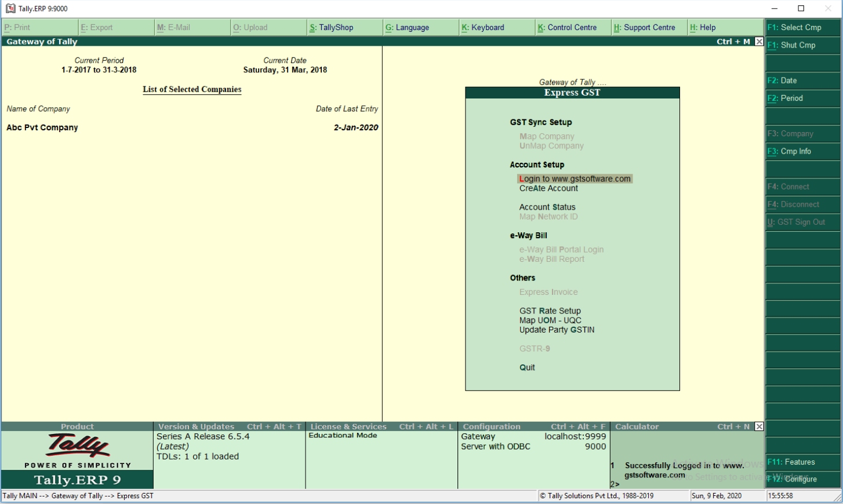Select Update Party GSTIN menu item
843x504 pixels.
click(x=557, y=330)
